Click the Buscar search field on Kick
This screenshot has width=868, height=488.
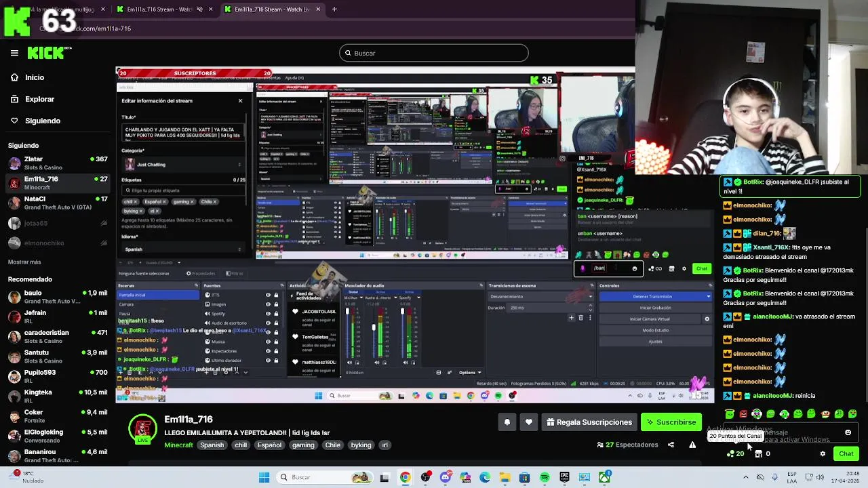tap(434, 53)
